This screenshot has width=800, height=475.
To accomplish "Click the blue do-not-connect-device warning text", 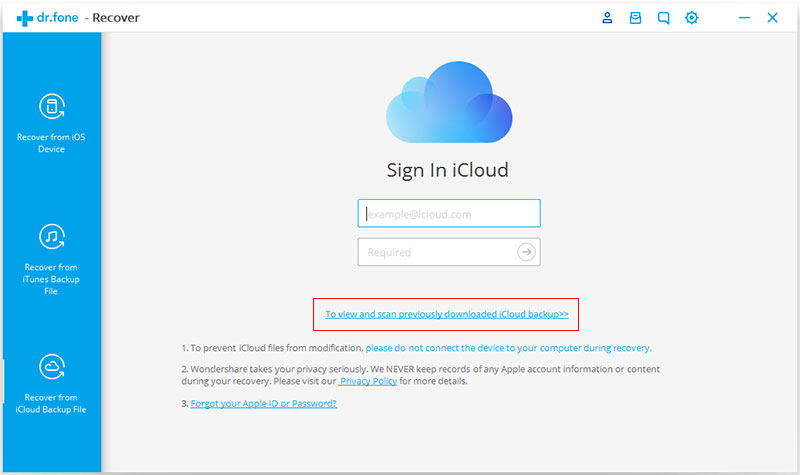I will (508, 348).
